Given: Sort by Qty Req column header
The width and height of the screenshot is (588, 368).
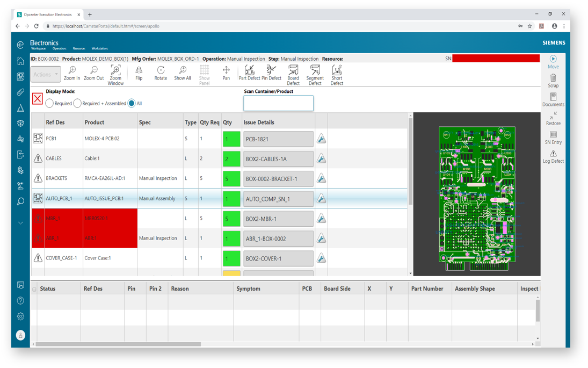Looking at the screenshot, I should click(209, 122).
